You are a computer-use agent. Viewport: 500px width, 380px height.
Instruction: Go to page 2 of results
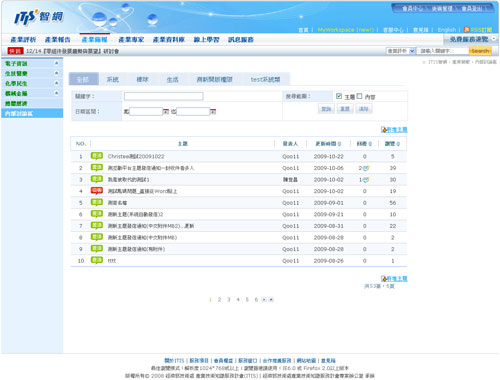(219, 299)
